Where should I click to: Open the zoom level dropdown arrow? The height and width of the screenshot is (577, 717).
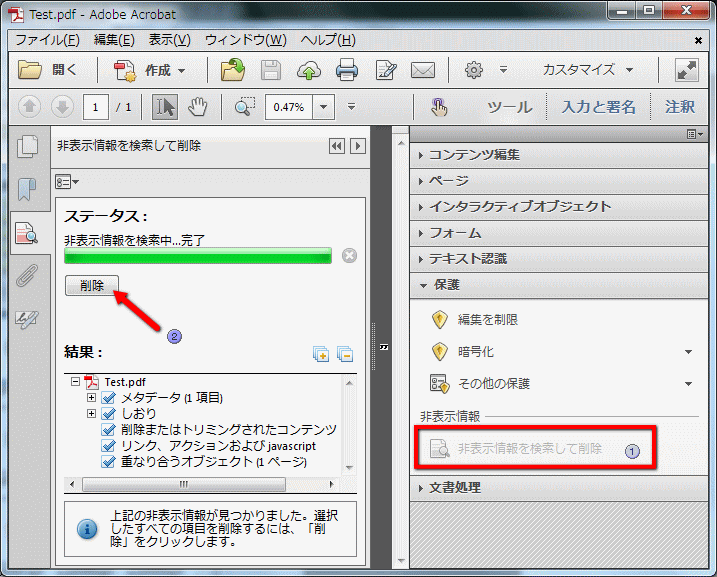(x=324, y=107)
